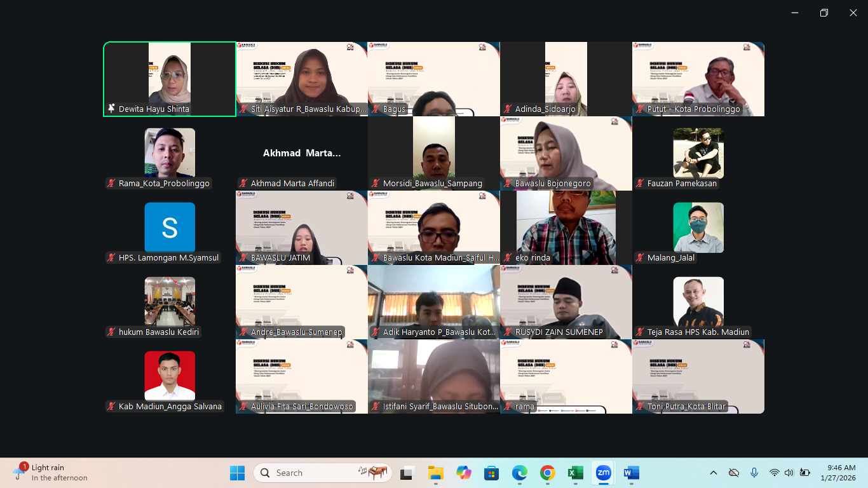Launch Microsoft Word from the taskbar
Image resolution: width=868 pixels, height=488 pixels.
point(631,473)
